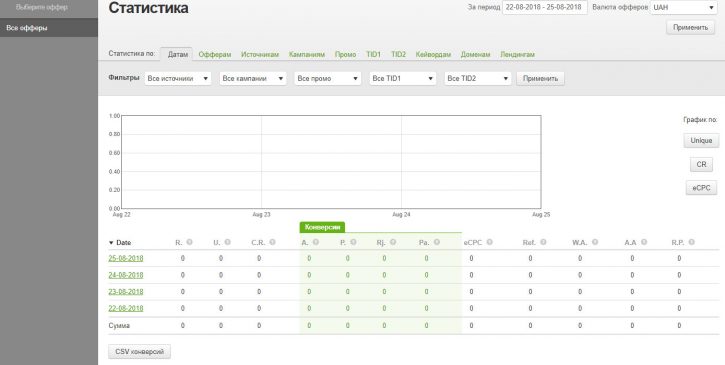This screenshot has height=365, width=725.
Task: Click the date period input field
Action: [x=545, y=7]
